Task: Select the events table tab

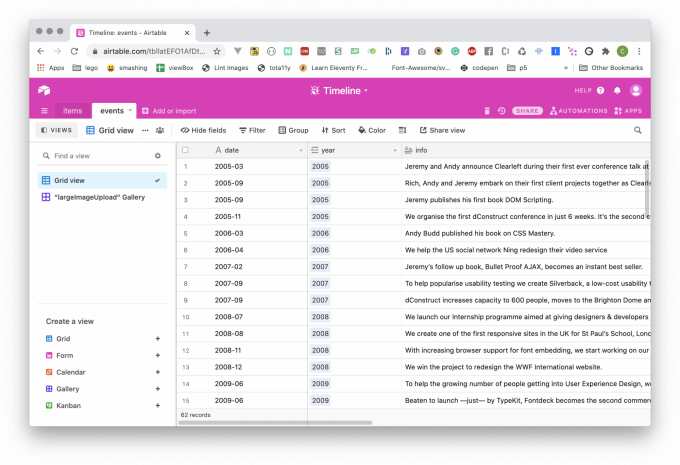Action: [112, 111]
